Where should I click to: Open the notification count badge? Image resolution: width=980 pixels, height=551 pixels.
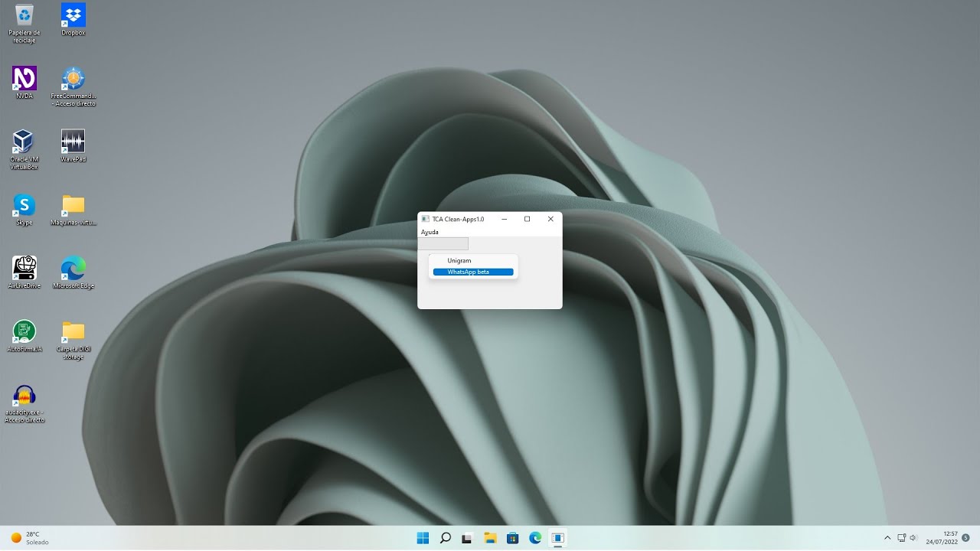pos(966,537)
